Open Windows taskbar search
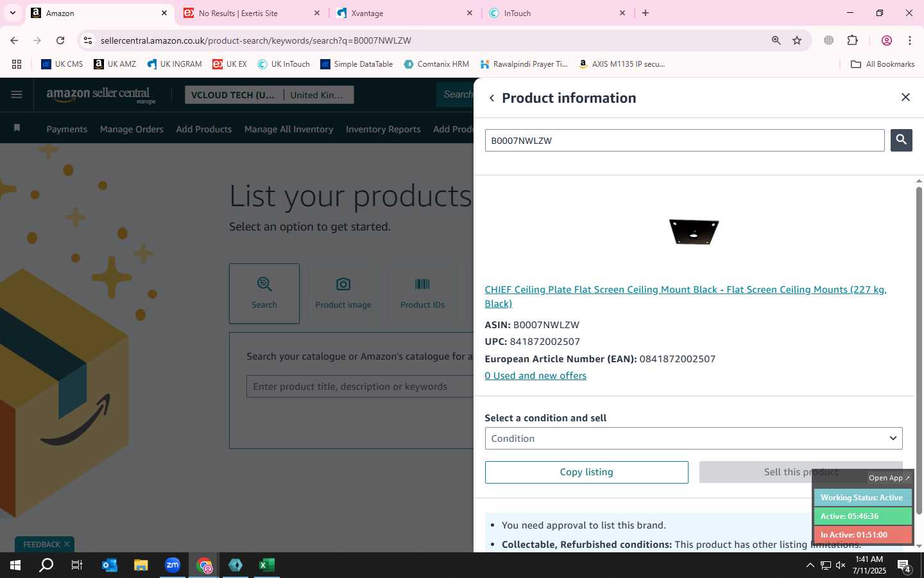924x578 pixels. (x=46, y=565)
